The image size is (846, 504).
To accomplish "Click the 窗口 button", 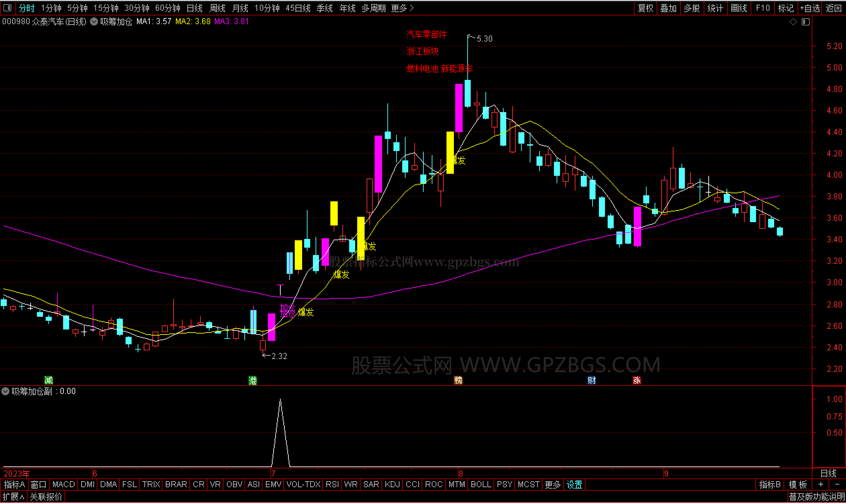I will 38,485.
